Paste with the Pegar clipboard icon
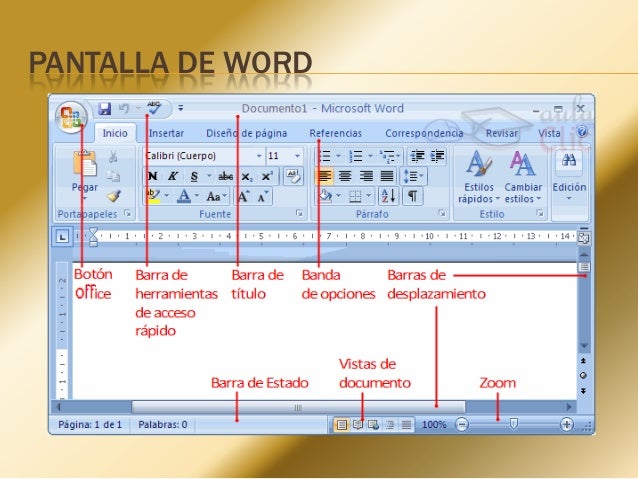 (85, 164)
